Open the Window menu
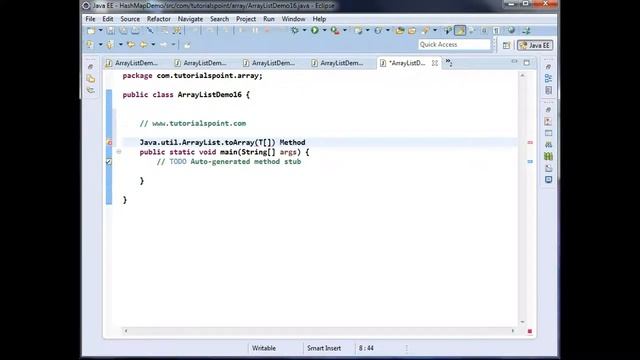 (293, 19)
